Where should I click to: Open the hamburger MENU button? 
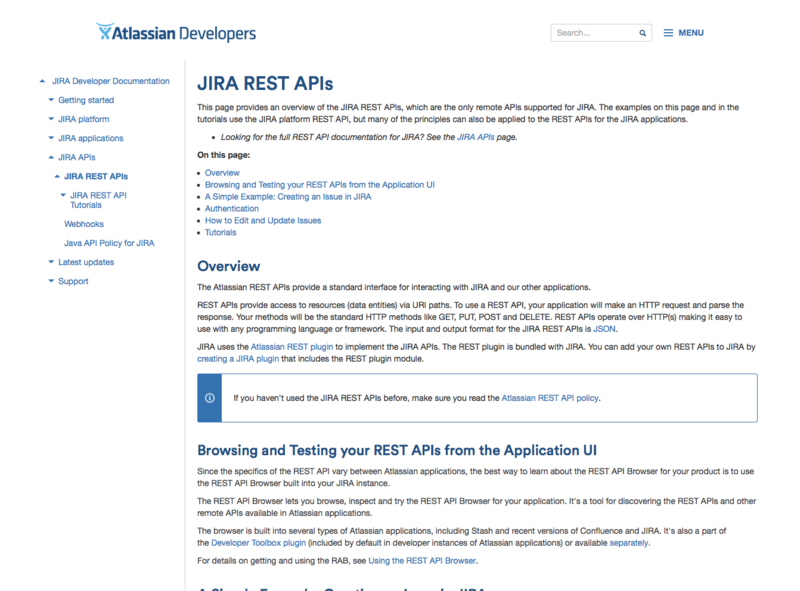683,33
